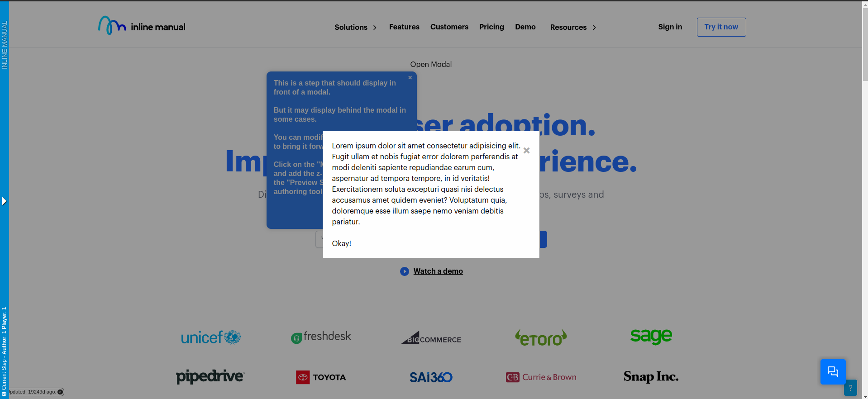Go to the Customers page
Viewport: 868px width, 399px height.
click(x=449, y=27)
